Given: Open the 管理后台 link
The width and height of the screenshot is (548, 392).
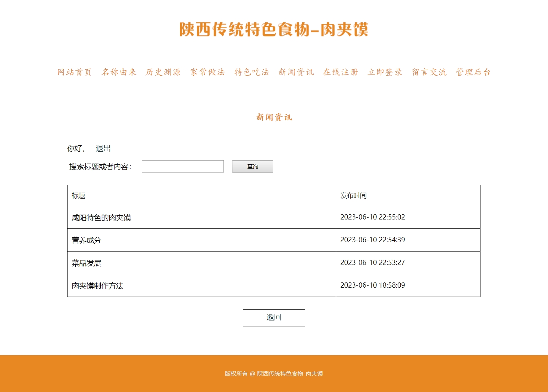Looking at the screenshot, I should click(473, 72).
